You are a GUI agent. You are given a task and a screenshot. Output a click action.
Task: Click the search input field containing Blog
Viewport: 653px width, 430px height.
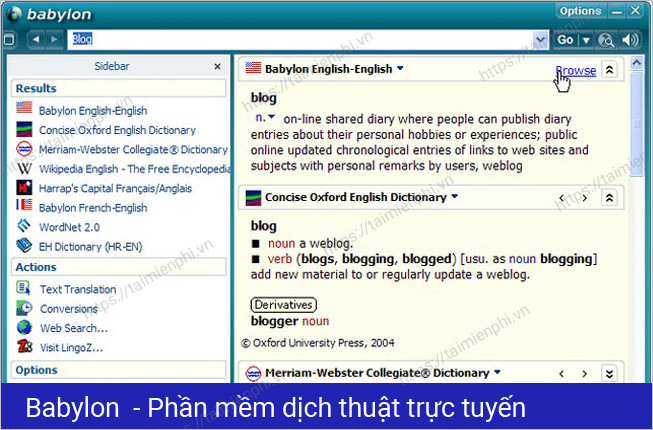point(300,40)
